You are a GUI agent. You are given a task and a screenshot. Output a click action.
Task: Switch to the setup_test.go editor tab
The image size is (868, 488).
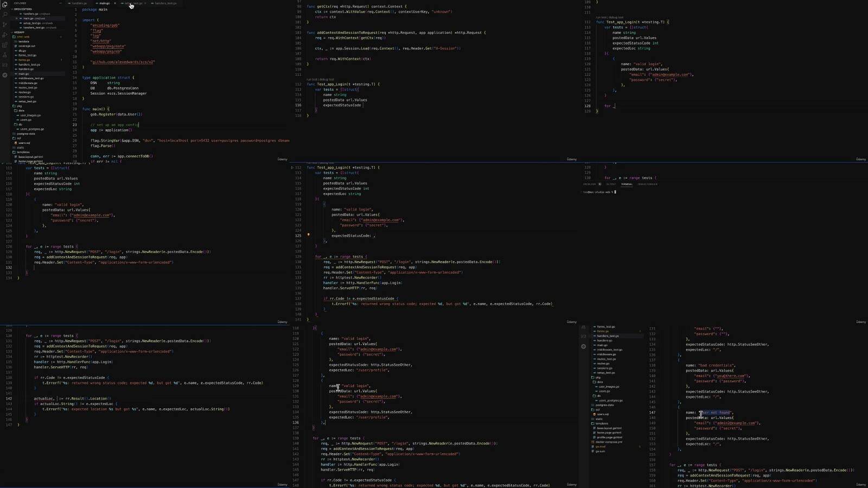[133, 3]
